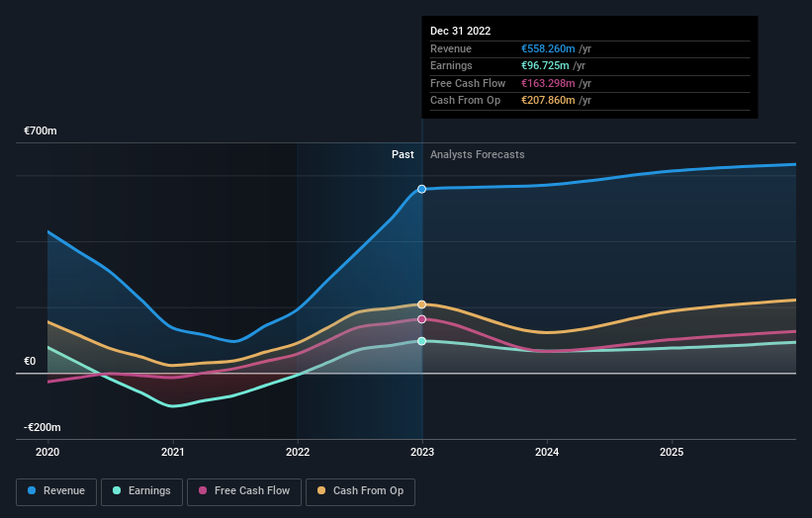Click the €96.725m earnings value
The width and height of the screenshot is (812, 518).
pos(545,65)
